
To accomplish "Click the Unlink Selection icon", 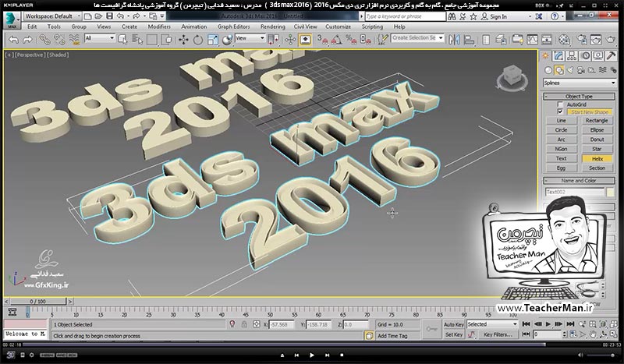I will pos(59,40).
